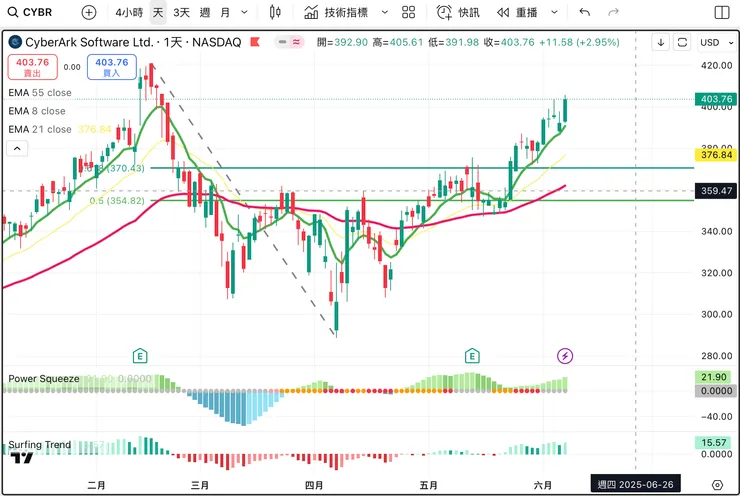Open the purple lightning event marker
This screenshot has width=740, height=496.
[565, 355]
